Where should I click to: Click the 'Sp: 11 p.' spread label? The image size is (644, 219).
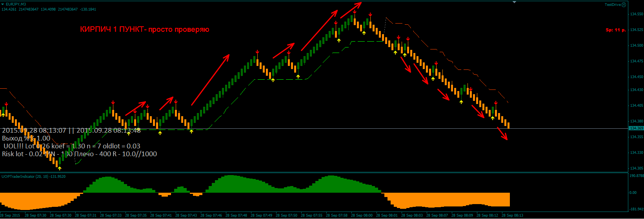pos(616,30)
